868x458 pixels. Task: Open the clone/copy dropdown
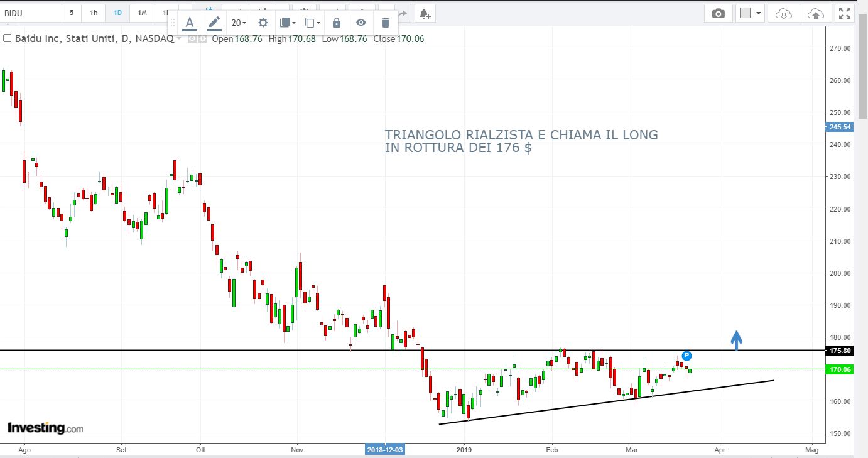(x=312, y=23)
